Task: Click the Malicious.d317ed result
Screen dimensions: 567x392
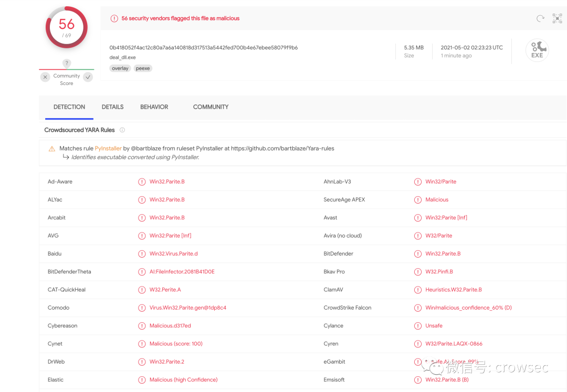Action: tap(170, 326)
